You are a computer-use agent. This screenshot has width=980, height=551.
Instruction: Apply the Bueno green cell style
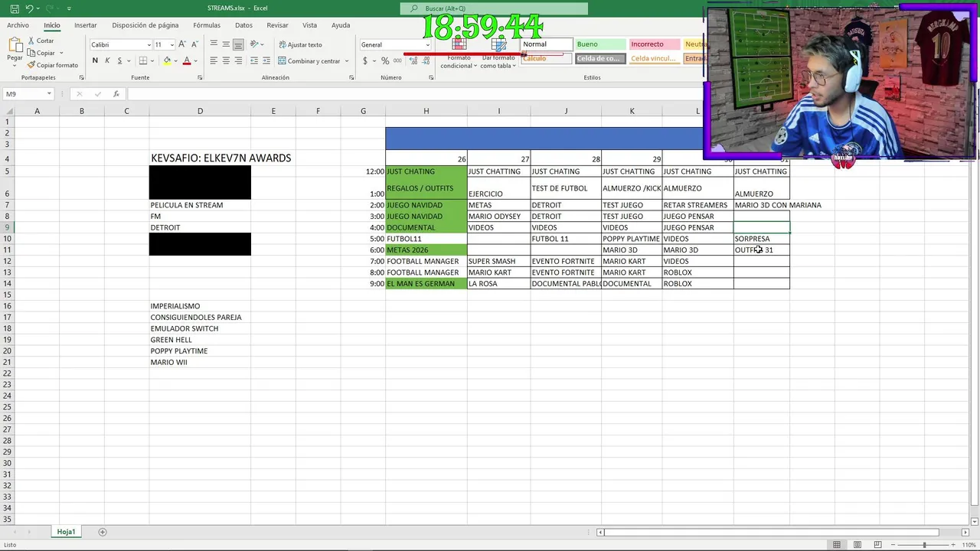coord(599,44)
